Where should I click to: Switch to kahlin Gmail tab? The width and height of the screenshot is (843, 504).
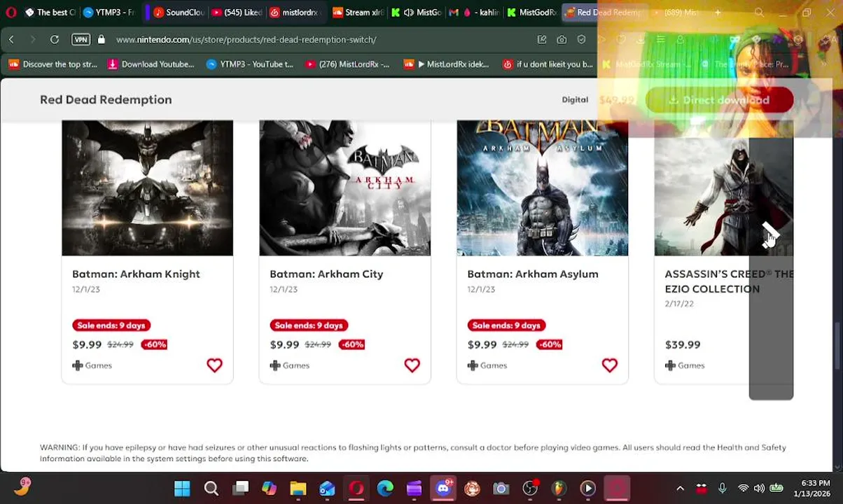(x=474, y=13)
